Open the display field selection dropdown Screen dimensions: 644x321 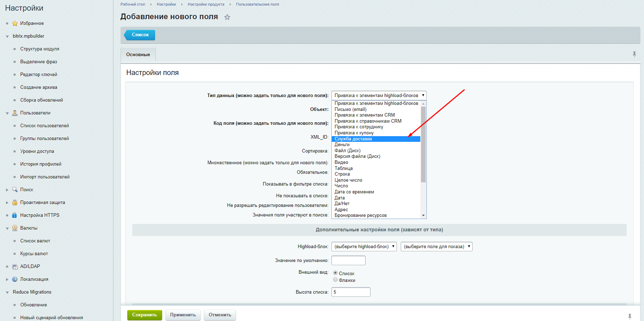(x=436, y=247)
